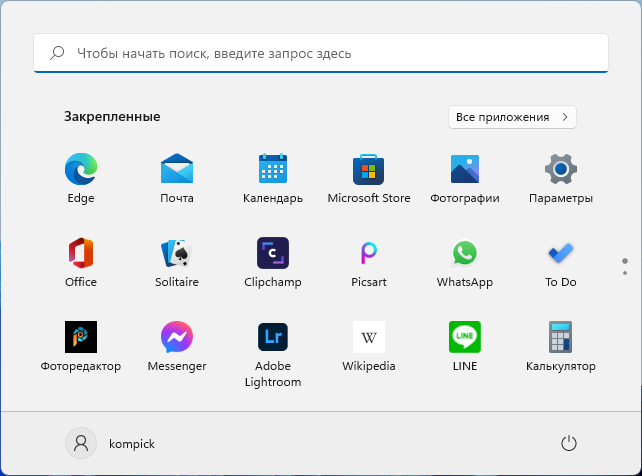Viewport: 642px width, 476px height.
Task: Click the power button icon
Action: pos(569,444)
